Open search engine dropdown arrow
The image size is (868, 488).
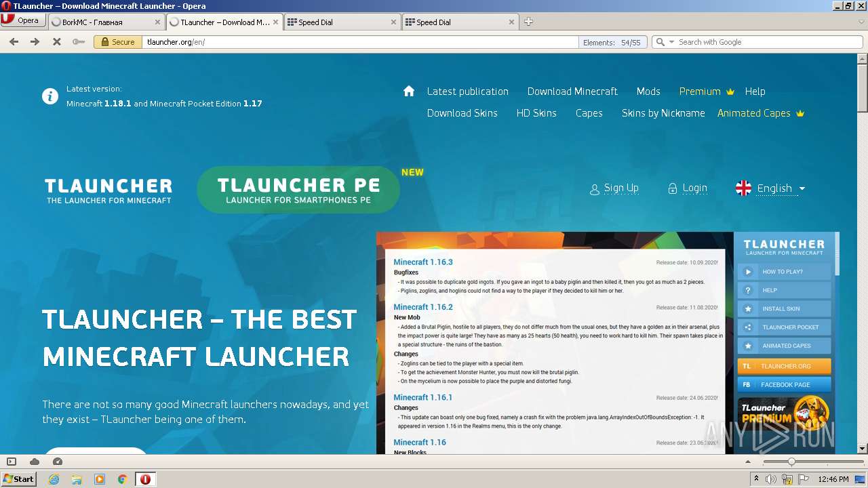click(671, 42)
